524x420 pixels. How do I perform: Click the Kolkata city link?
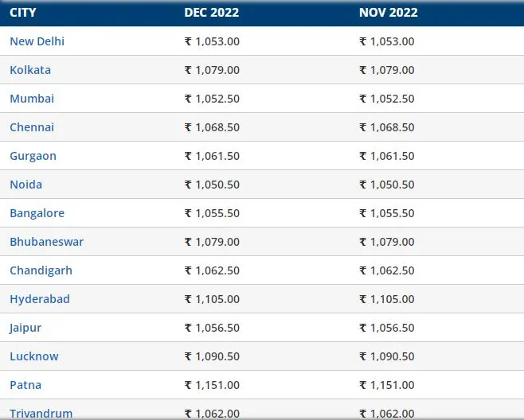tap(30, 70)
